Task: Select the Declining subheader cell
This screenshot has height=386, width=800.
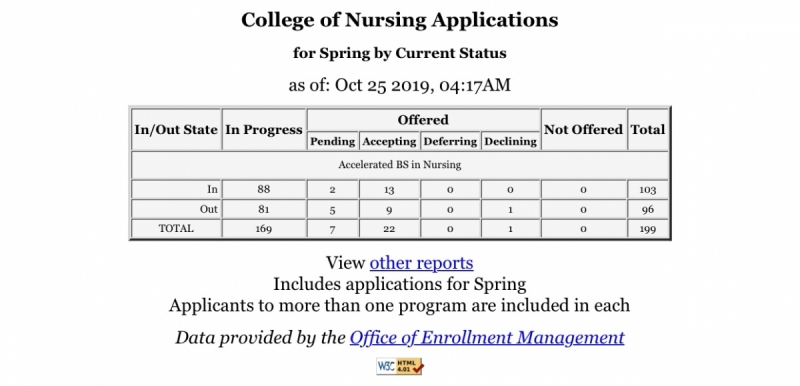Action: click(x=510, y=141)
